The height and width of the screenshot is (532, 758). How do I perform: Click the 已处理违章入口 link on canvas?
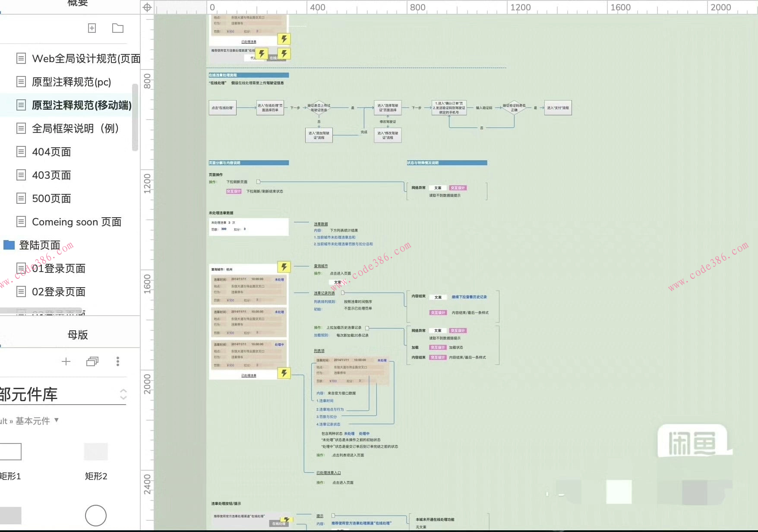click(328, 473)
